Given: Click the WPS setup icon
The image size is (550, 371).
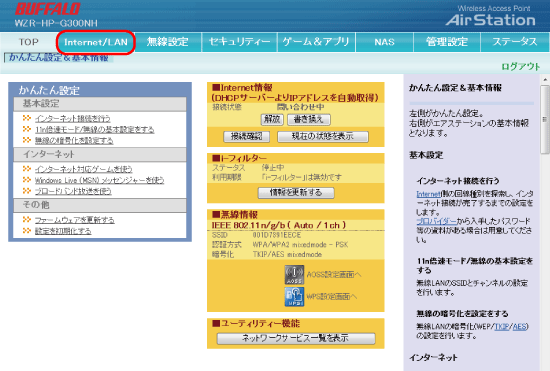Looking at the screenshot, I should click(294, 297).
